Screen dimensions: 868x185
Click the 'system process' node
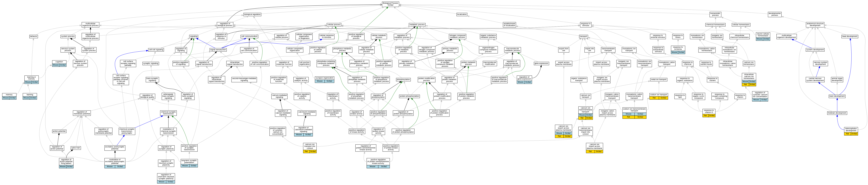click(68, 36)
